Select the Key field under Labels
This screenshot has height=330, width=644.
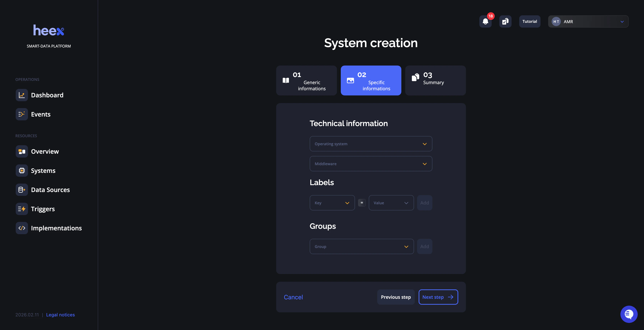(x=332, y=203)
